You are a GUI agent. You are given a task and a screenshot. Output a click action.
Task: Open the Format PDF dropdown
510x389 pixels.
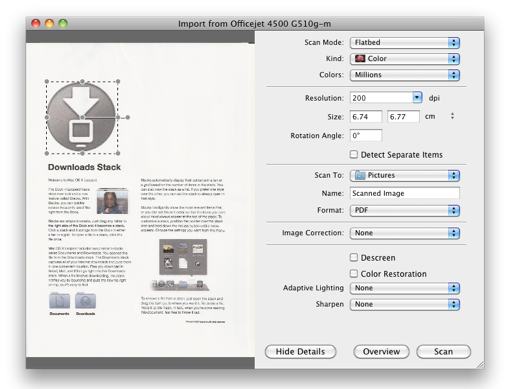(x=405, y=210)
